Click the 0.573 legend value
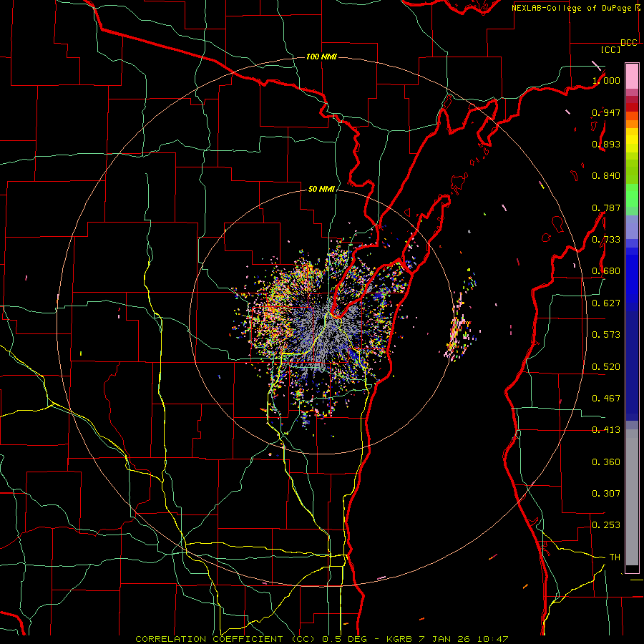Image resolution: width=644 pixels, height=644 pixels. pyautogui.click(x=606, y=335)
